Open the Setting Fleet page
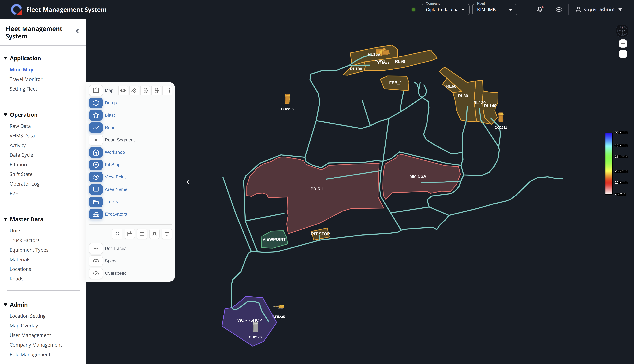Image resolution: width=634 pixels, height=364 pixels. [x=23, y=89]
